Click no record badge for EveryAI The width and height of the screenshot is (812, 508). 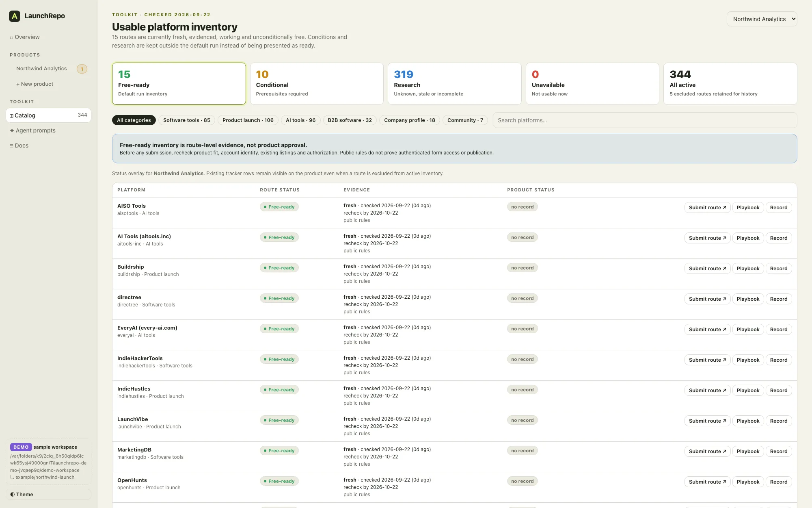(x=523, y=329)
